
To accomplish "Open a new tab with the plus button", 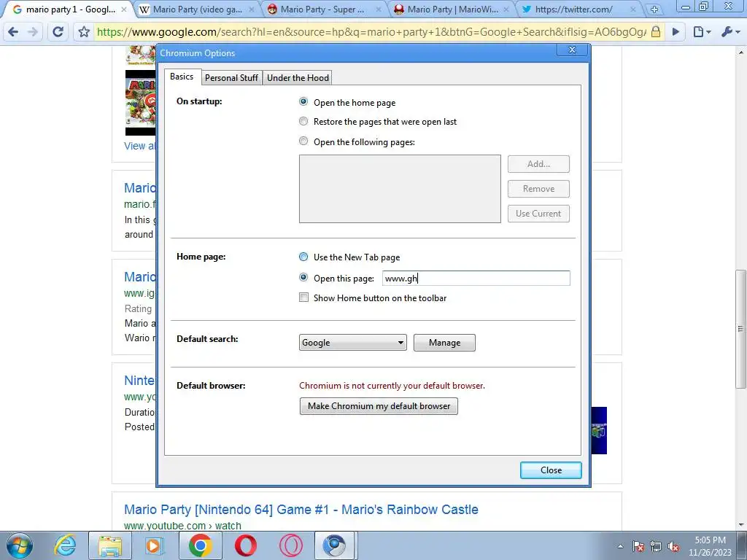I will point(654,9).
